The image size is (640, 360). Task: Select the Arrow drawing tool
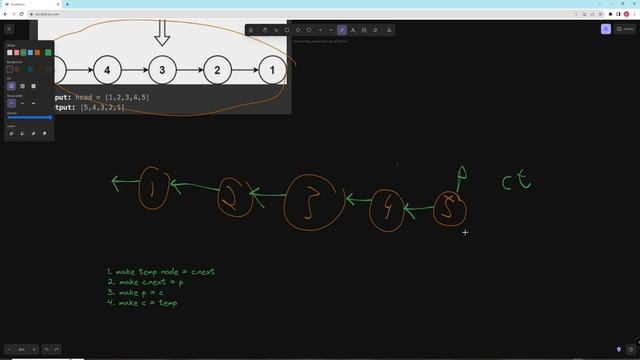320,30
